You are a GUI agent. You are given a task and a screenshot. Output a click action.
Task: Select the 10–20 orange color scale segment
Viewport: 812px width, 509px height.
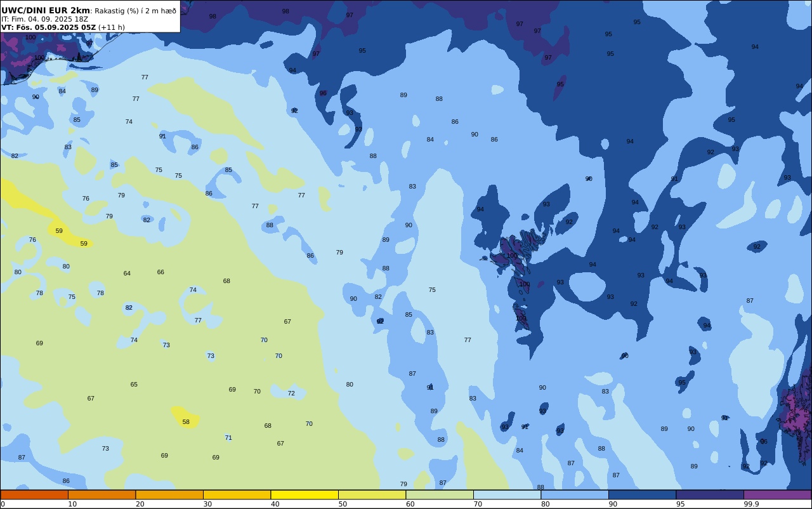[x=101, y=494]
